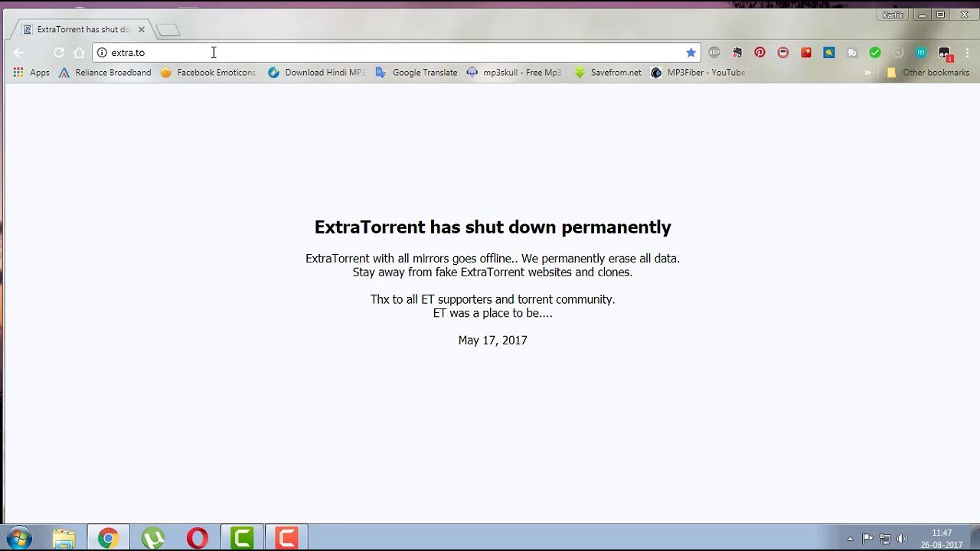
Task: Click the gray 'fb' extension icon
Action: pyautogui.click(x=851, y=53)
